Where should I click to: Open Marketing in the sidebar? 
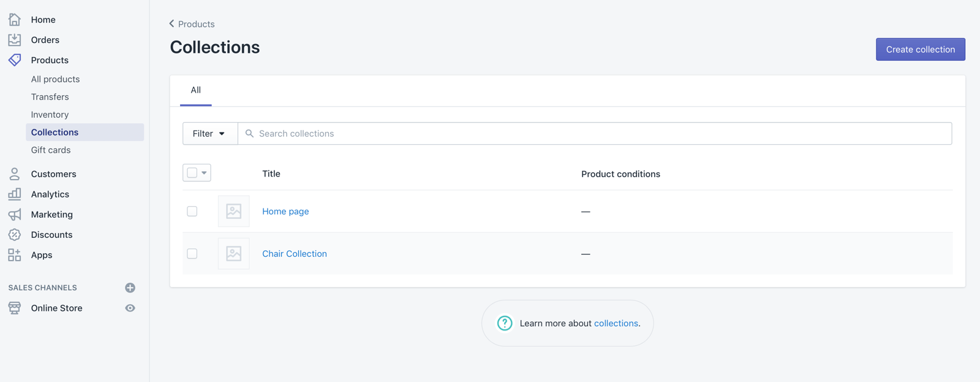52,215
